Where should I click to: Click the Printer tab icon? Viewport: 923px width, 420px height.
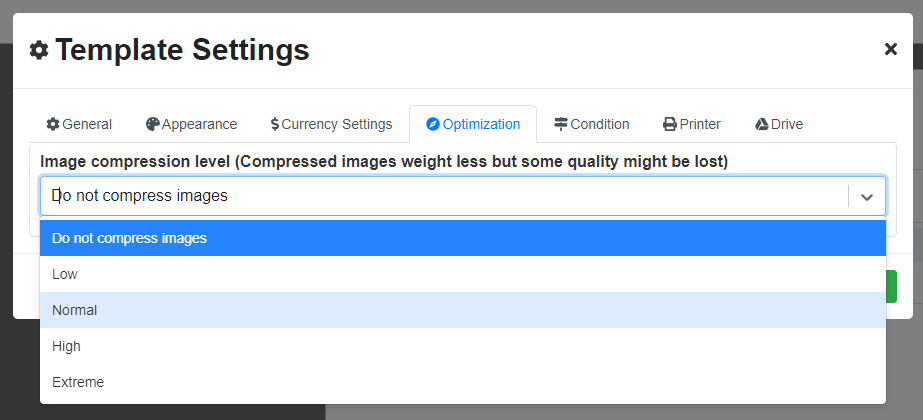670,124
